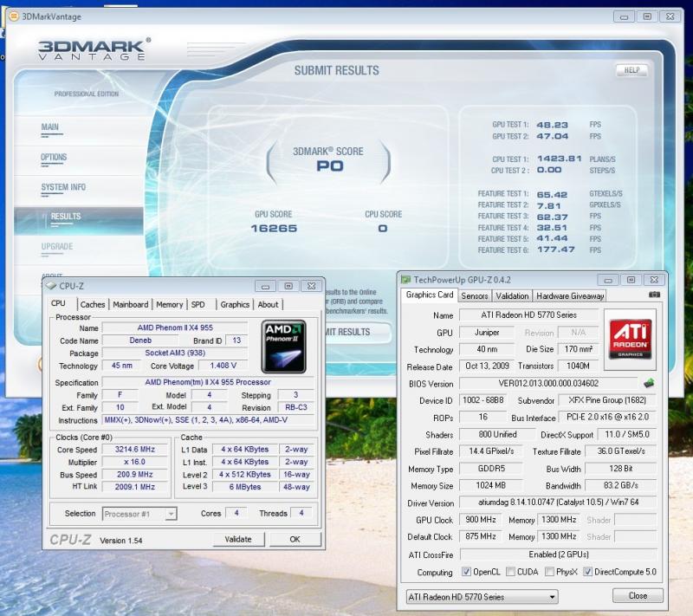Open the UPGRADE section in 3DMark sidebar
This screenshot has width=693, height=616.
[57, 247]
